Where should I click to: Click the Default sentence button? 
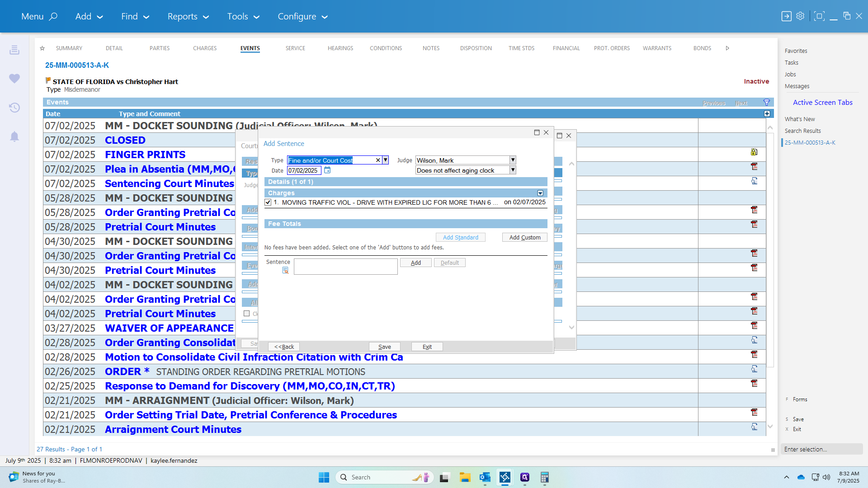tap(450, 263)
